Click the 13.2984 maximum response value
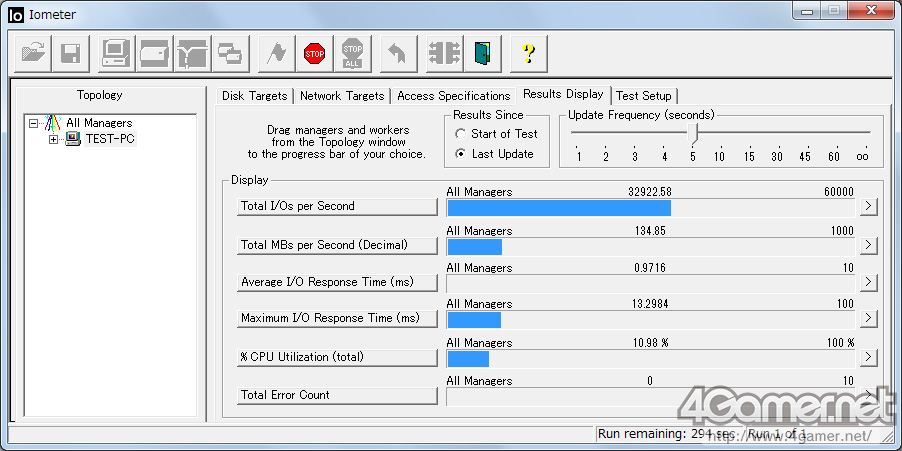The width and height of the screenshot is (902, 451). pos(650,304)
